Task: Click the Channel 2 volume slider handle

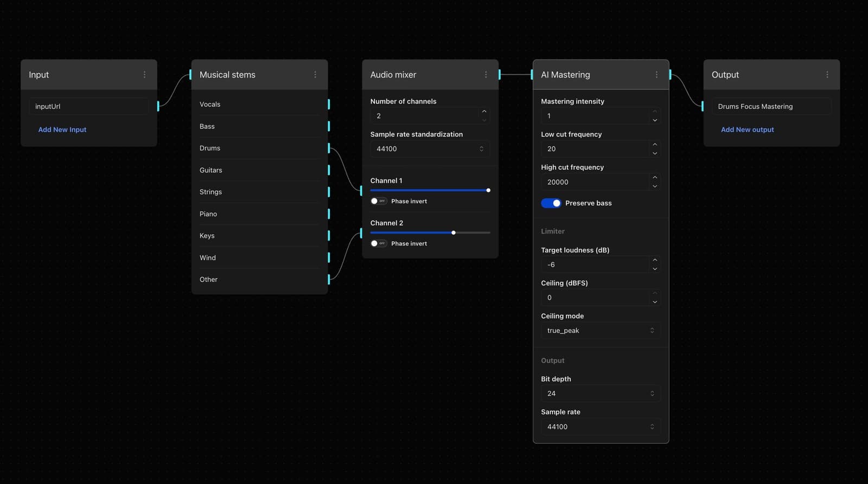Action: coord(454,233)
